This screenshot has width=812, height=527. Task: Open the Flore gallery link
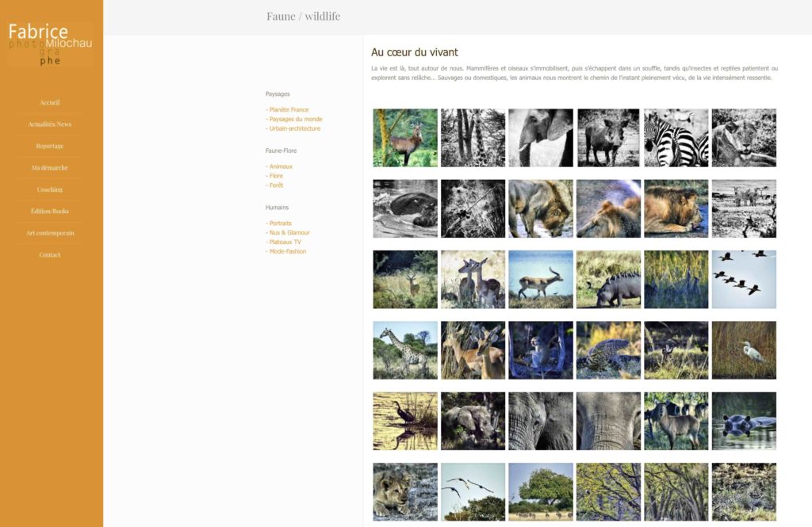(x=274, y=176)
